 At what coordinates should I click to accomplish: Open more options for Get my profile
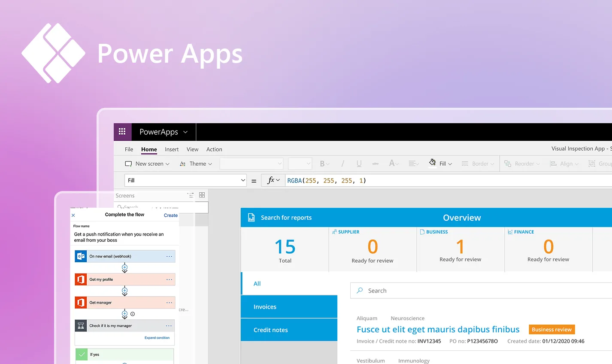pyautogui.click(x=169, y=279)
